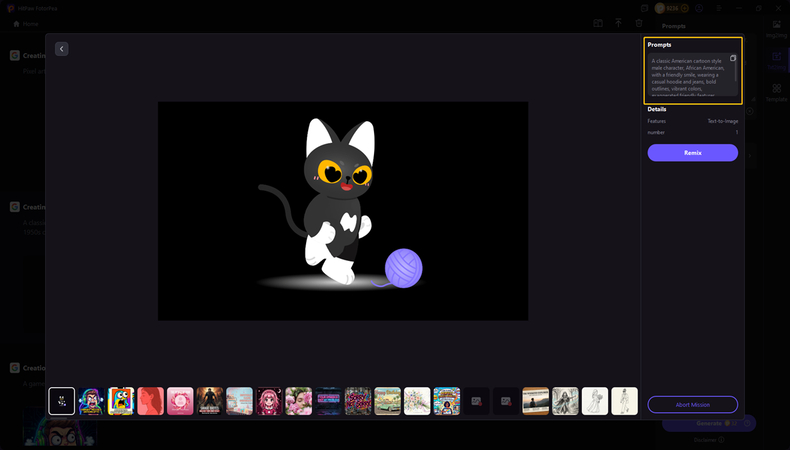
Task: Open the Img2Img tab in right sidebar
Action: click(x=776, y=29)
